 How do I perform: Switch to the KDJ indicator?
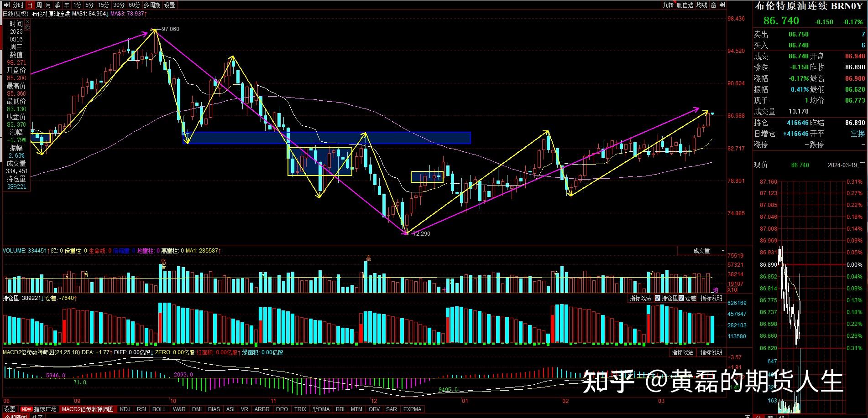click(125, 409)
